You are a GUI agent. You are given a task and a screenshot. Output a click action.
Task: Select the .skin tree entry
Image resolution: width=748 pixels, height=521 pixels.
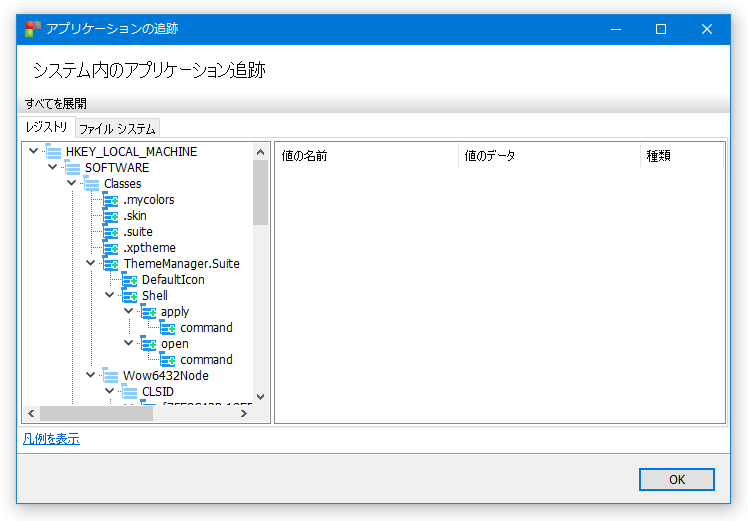click(x=135, y=216)
